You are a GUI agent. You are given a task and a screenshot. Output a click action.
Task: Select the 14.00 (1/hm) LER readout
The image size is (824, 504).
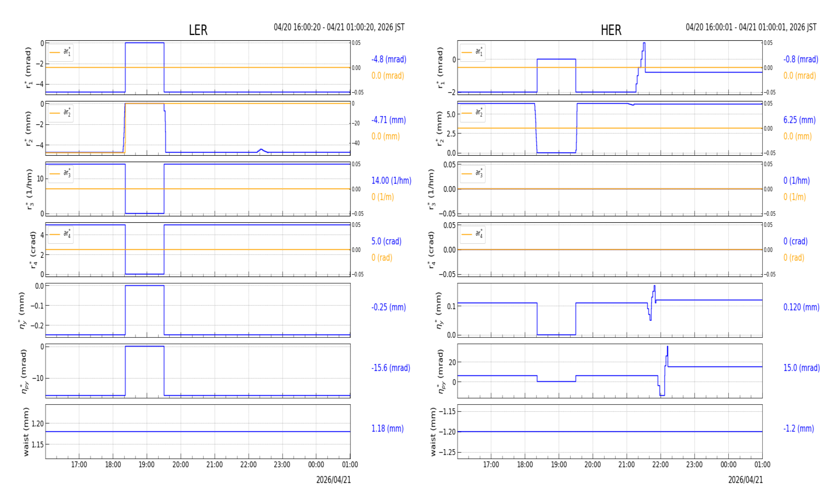point(391,181)
